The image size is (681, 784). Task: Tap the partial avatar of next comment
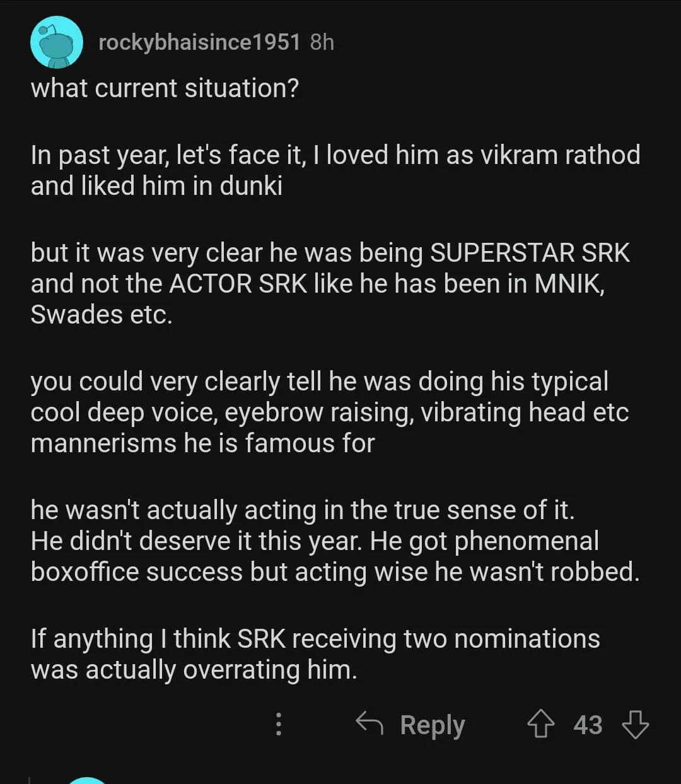point(86,780)
